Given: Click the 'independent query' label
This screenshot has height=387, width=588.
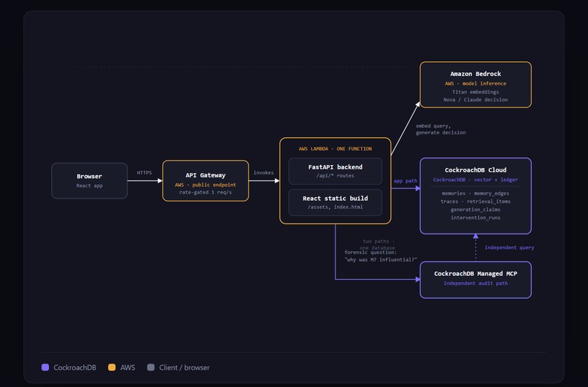Looking at the screenshot, I should (509, 248).
